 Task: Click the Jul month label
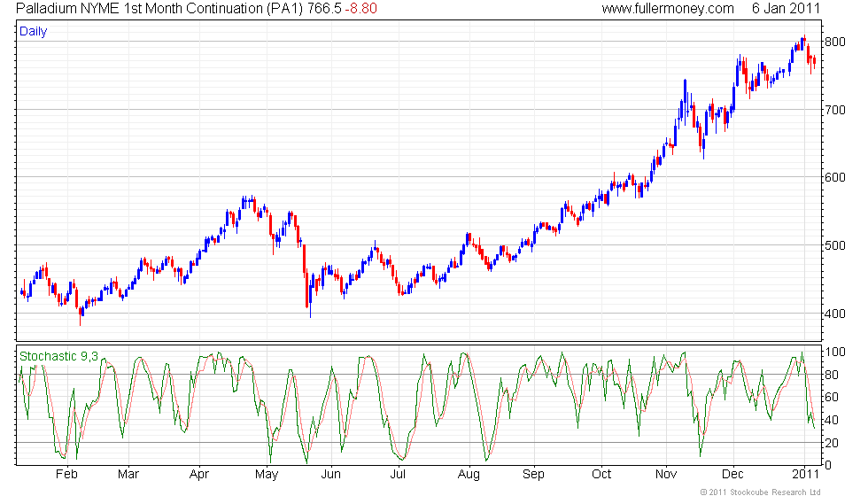tap(398, 475)
